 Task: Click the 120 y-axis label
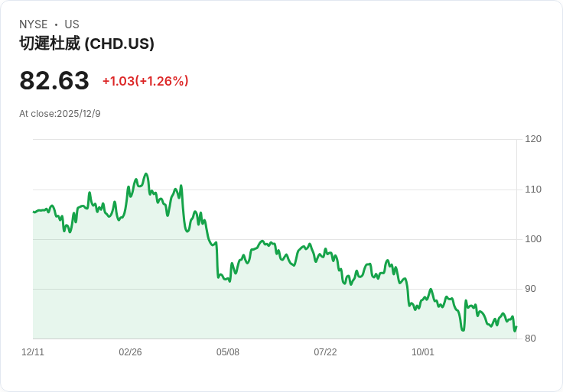533,139
